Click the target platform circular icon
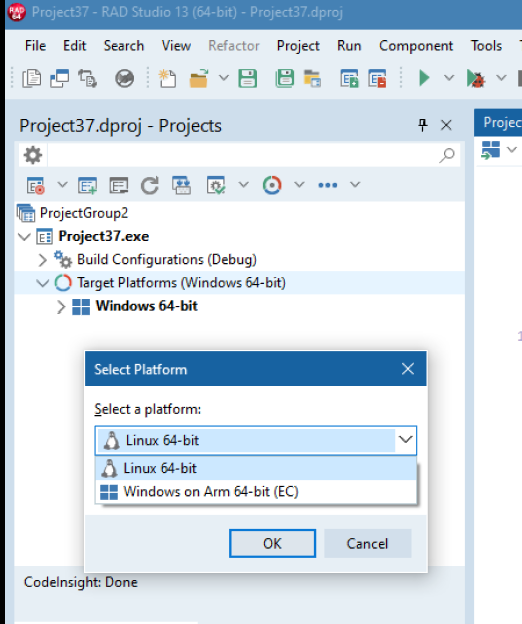This screenshot has width=522, height=624. tap(272, 185)
